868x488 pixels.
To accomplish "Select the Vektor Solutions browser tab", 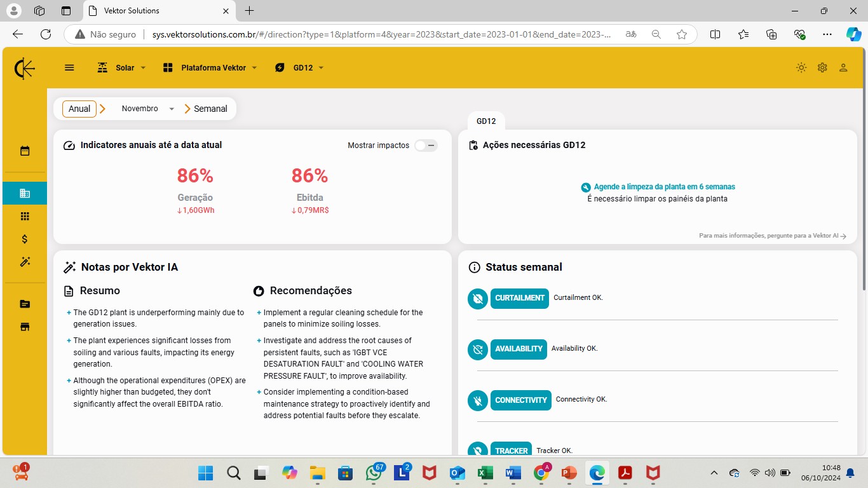I will point(159,11).
